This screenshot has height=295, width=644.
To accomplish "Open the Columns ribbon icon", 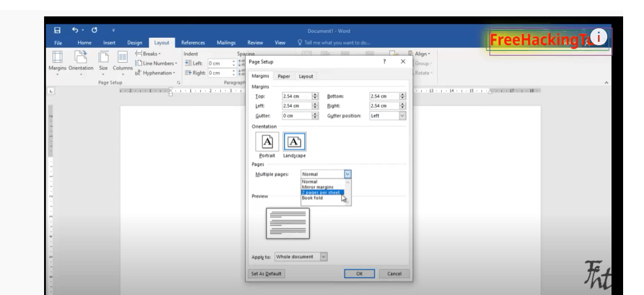I will [122, 57].
